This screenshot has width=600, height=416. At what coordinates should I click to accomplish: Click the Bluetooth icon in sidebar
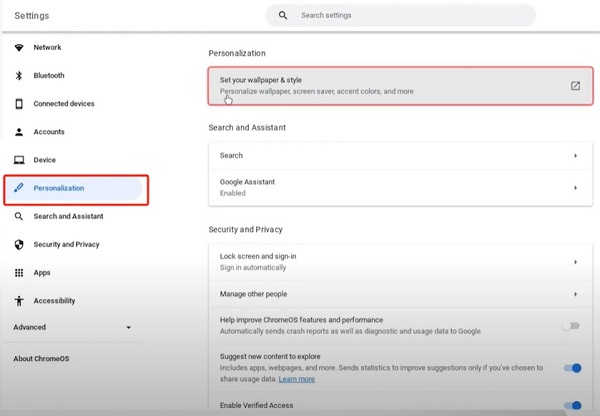click(19, 75)
